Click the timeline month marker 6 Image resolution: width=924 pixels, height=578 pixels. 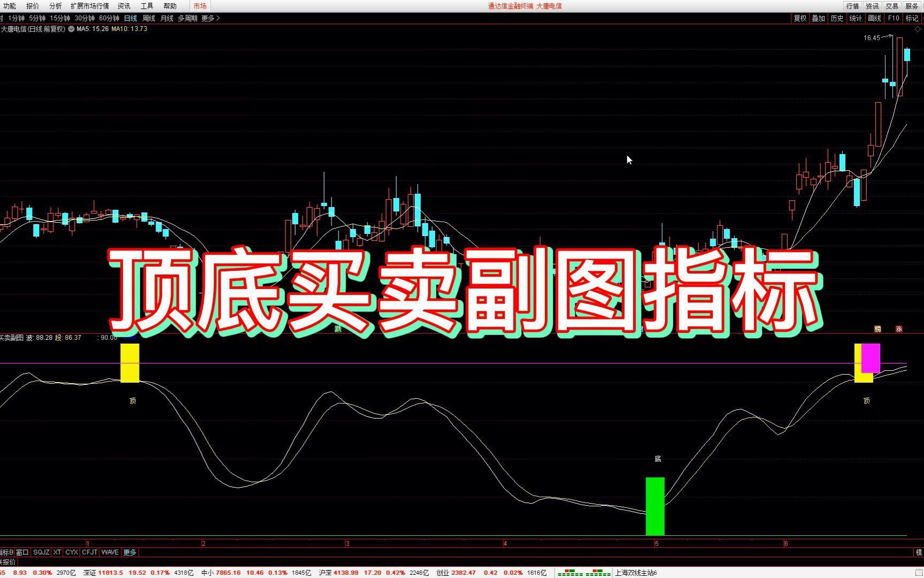coord(786,543)
